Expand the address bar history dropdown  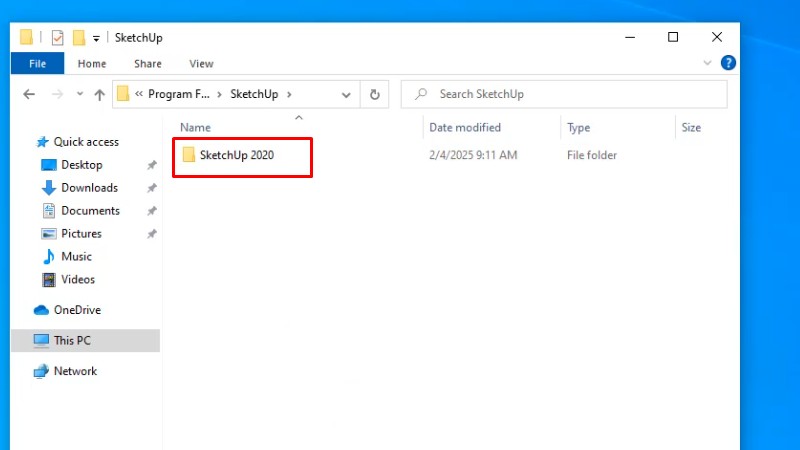346,94
